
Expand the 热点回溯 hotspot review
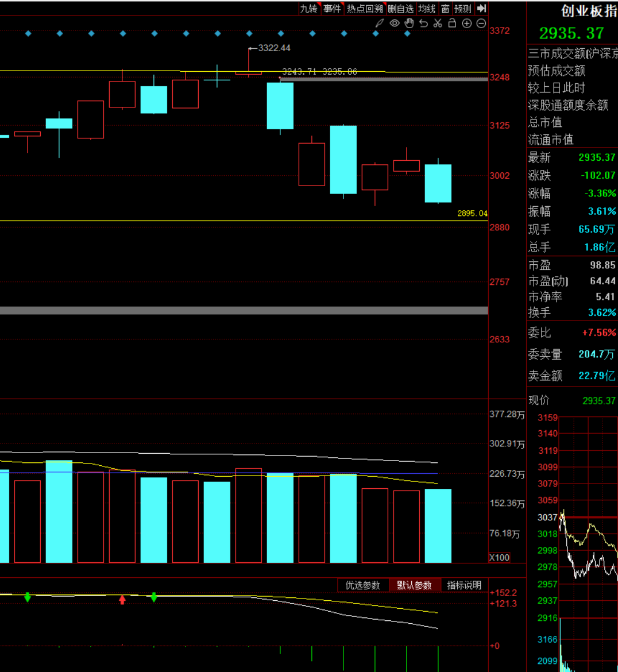click(x=365, y=9)
